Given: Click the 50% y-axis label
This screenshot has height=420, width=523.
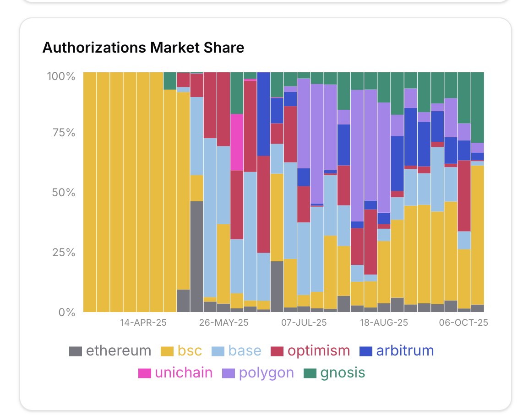Looking at the screenshot, I should [x=61, y=192].
